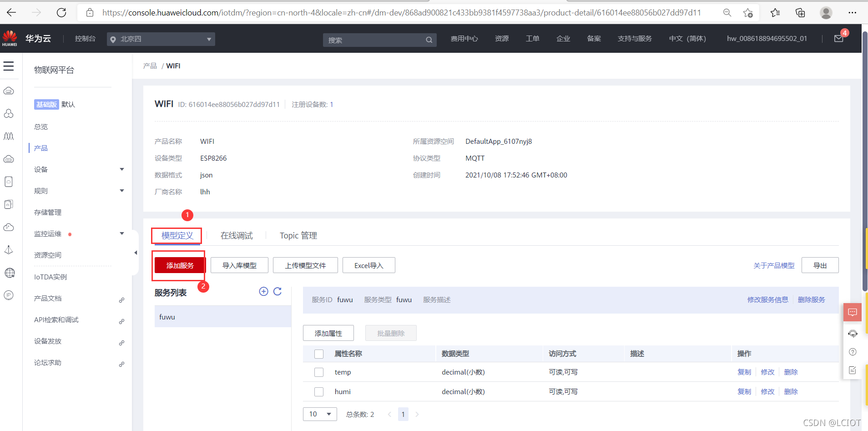The width and height of the screenshot is (868, 431).
Task: Open IoTDA实例 in the sidebar
Action: (50, 277)
